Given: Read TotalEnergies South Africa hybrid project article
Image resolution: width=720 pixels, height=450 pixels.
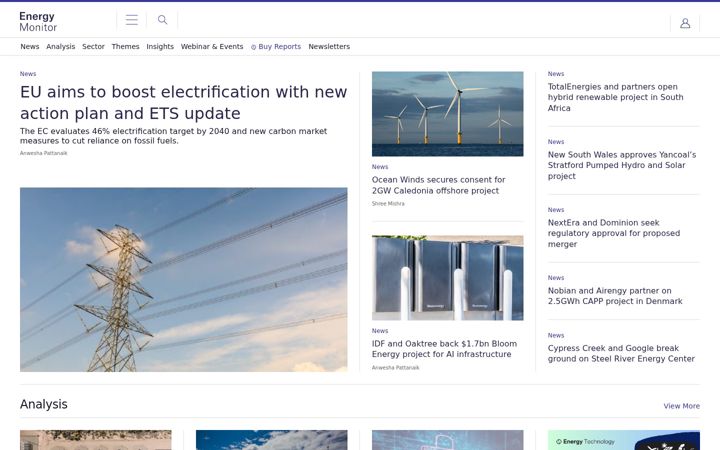Looking at the screenshot, I should 615,97.
